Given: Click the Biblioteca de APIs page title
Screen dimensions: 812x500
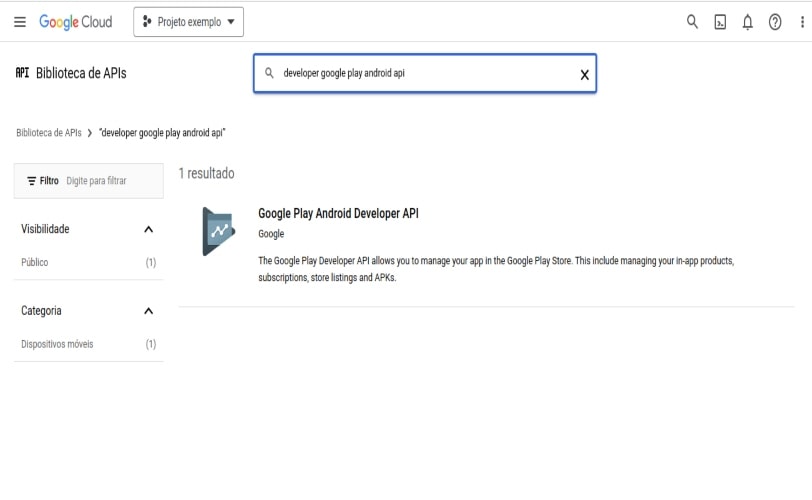Looking at the screenshot, I should [x=81, y=73].
